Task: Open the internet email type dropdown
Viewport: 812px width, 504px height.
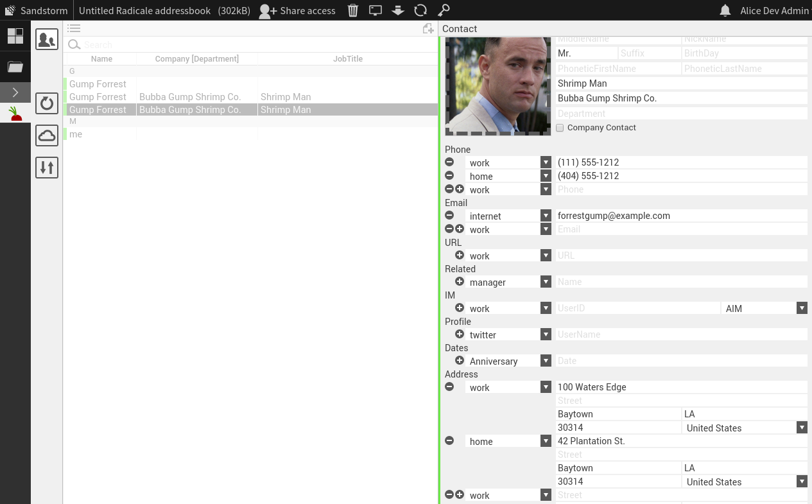Action: tap(546, 216)
